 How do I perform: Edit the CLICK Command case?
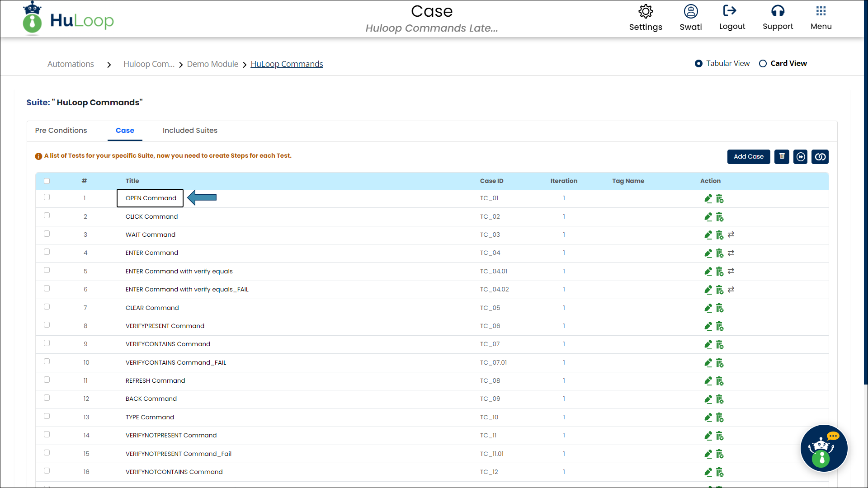708,217
